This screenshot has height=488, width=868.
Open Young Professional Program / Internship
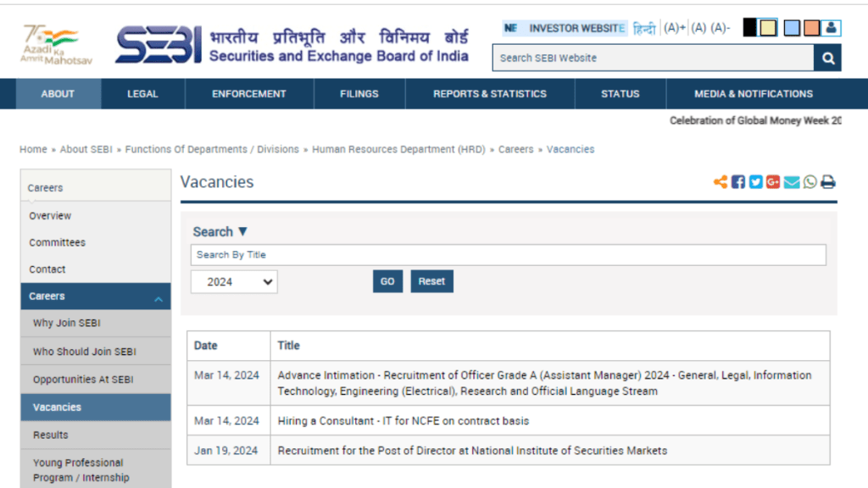96,469
